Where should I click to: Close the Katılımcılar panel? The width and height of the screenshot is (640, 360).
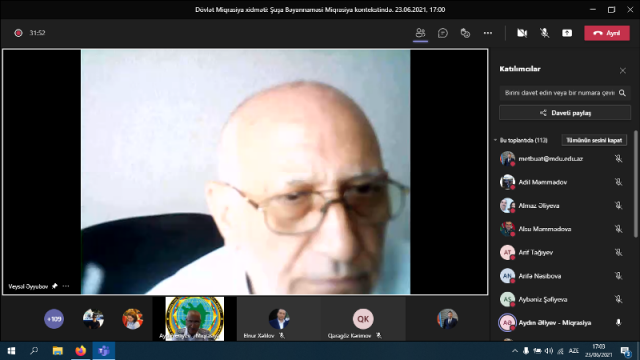[622, 71]
